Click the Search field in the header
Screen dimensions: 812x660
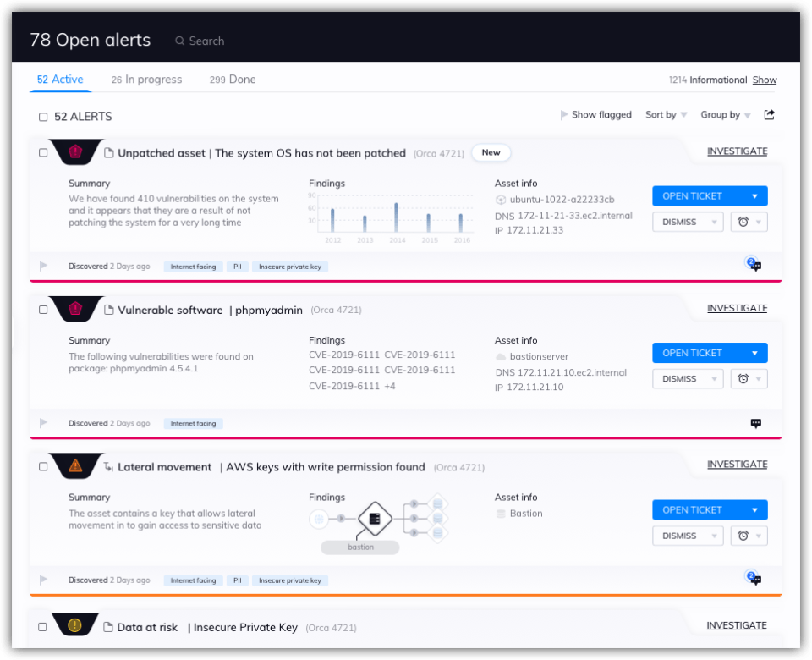[206, 41]
